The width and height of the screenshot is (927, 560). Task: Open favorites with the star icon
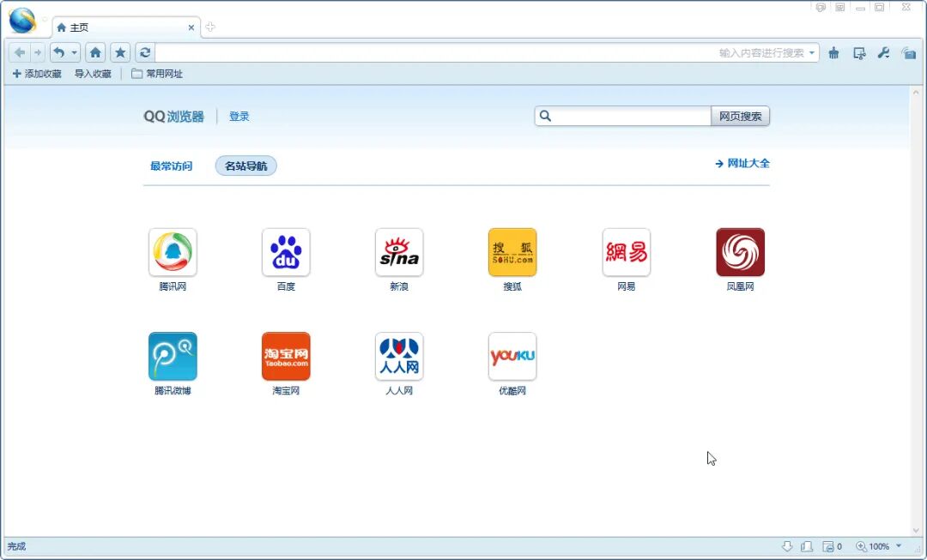[x=120, y=52]
